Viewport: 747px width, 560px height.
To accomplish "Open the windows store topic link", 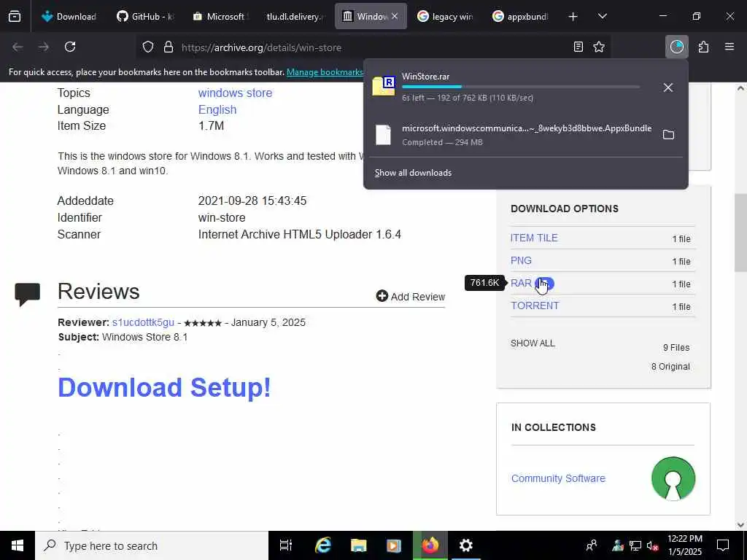I will click(235, 93).
